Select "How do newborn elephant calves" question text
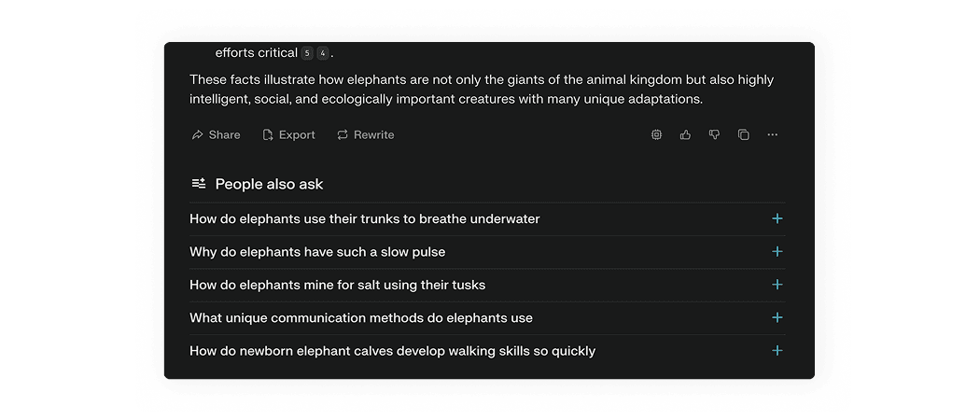 392,351
